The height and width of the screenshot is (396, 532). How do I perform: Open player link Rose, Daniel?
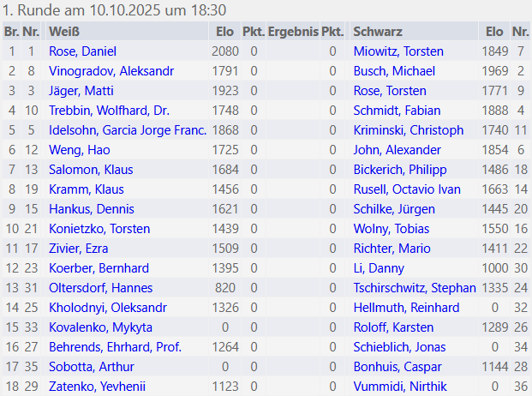coord(82,51)
